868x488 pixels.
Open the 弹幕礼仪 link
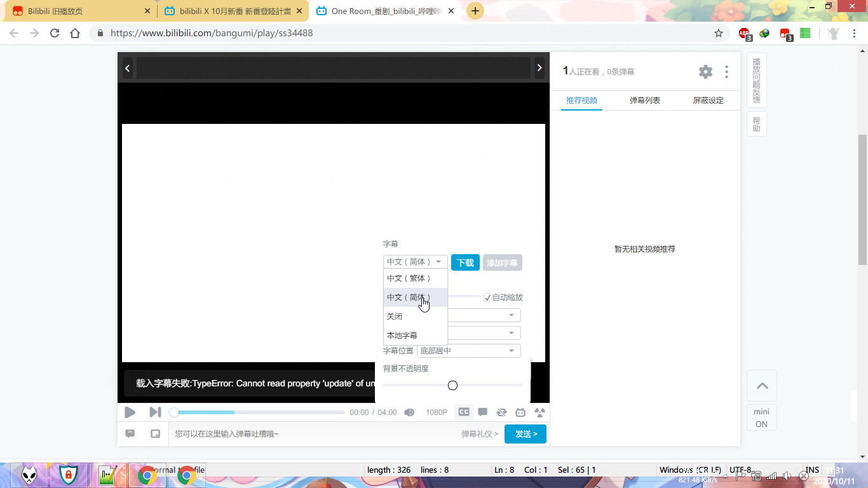pos(477,433)
